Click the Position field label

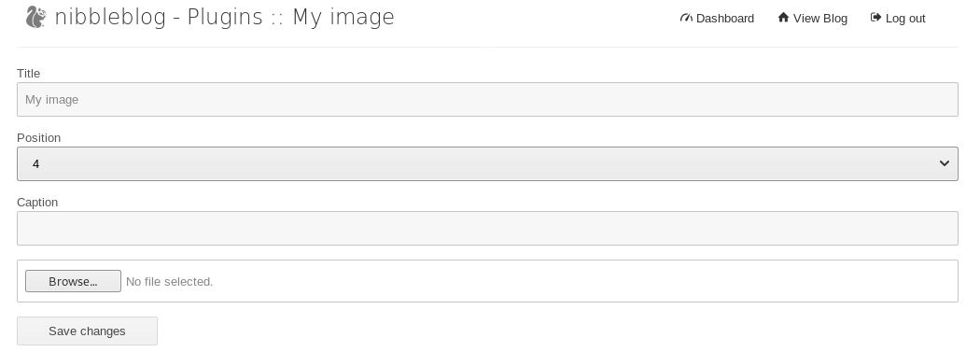pyautogui.click(x=39, y=137)
